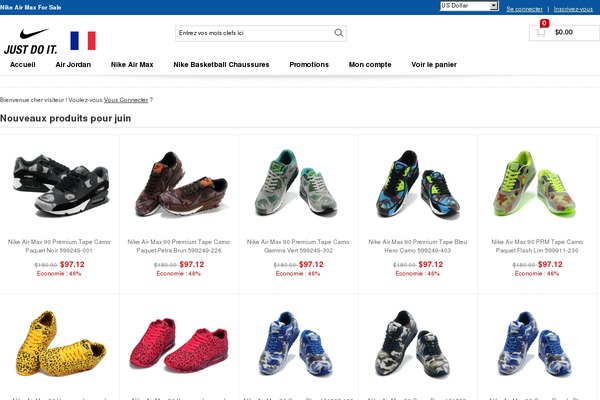Open the Paquet Petra Brun shoe image
Screen dimensions: 600x400
point(179,184)
